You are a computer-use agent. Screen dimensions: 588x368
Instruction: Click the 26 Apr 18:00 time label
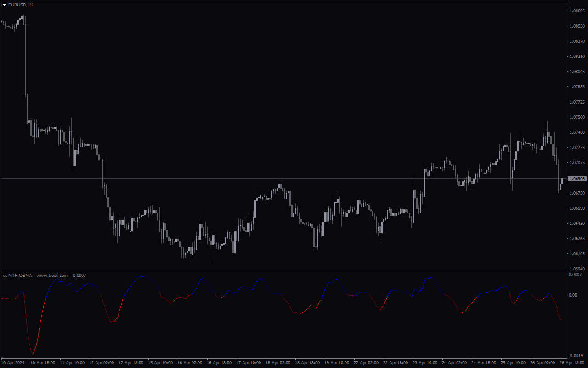(572, 363)
